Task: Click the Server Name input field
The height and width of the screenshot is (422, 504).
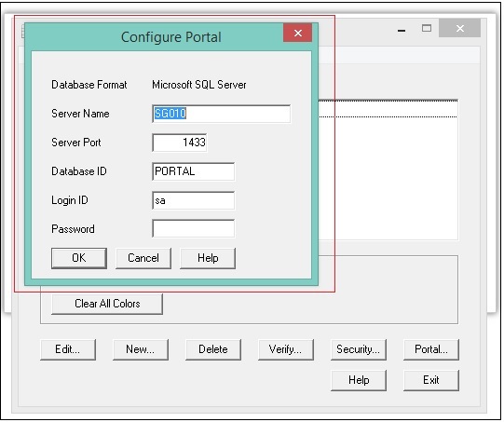Action: (x=221, y=114)
